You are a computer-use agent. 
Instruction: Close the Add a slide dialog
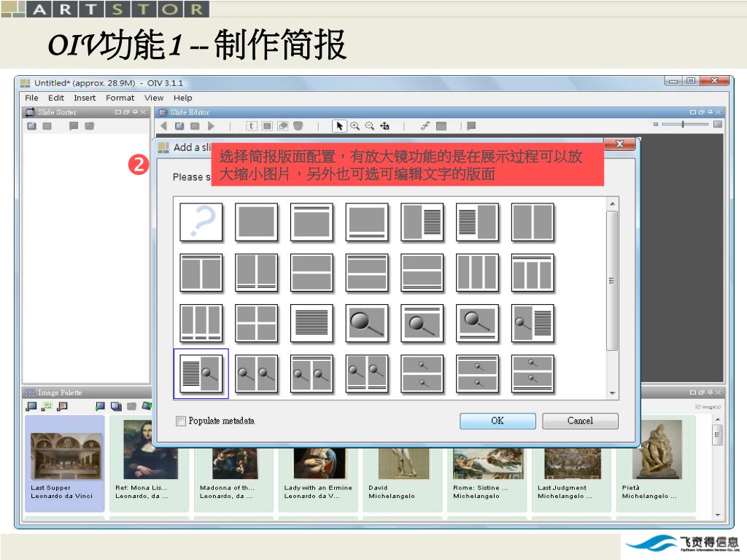tap(619, 144)
